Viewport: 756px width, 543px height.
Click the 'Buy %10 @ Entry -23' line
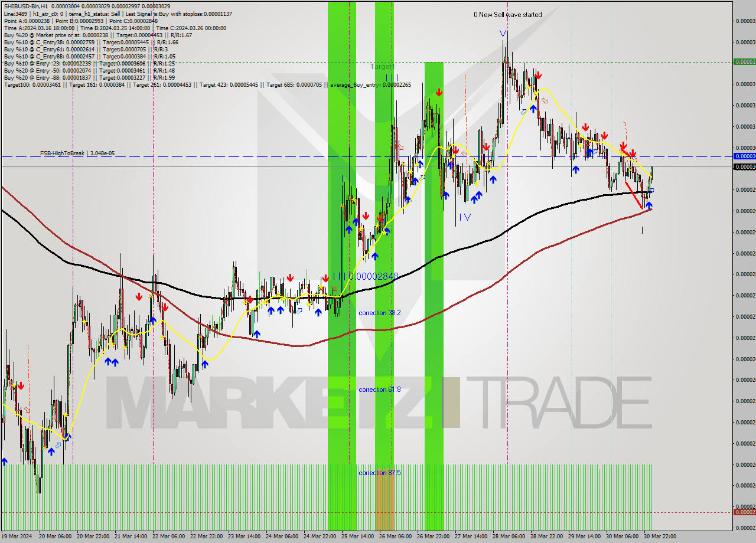(x=89, y=63)
